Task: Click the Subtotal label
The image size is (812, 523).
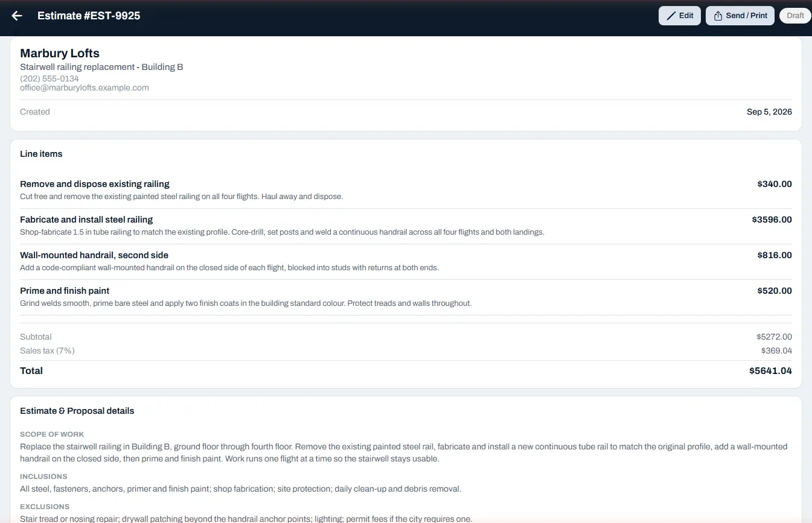Action: (36, 337)
